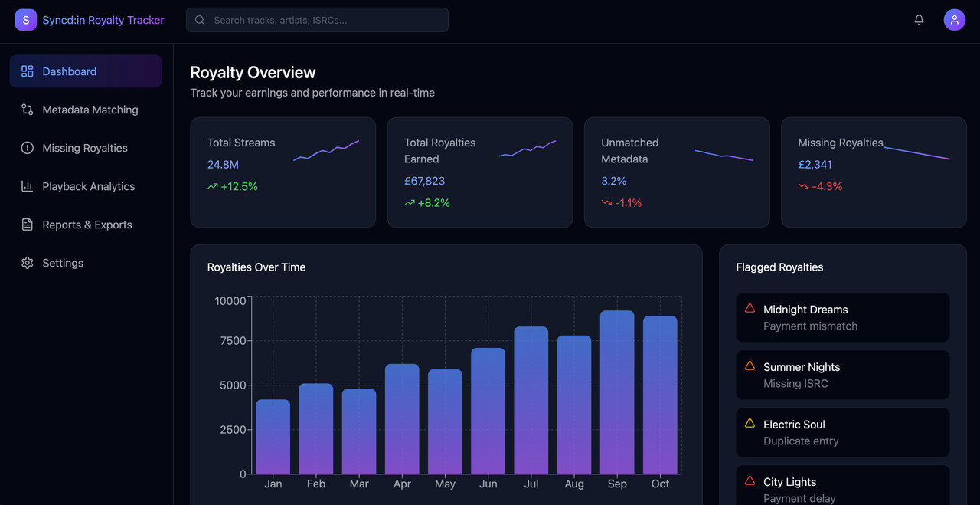Click the Missing Royalties card downward trend icon

[x=804, y=186]
